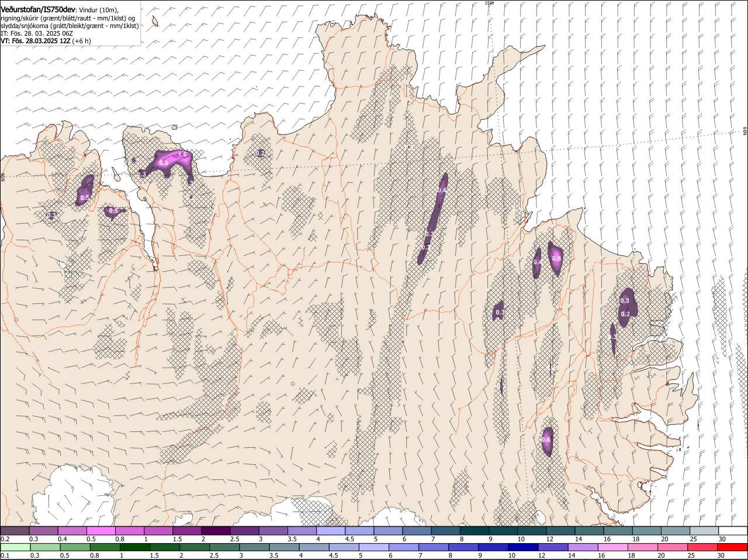Click the 0.2 precipitation value on the map

click(x=261, y=153)
